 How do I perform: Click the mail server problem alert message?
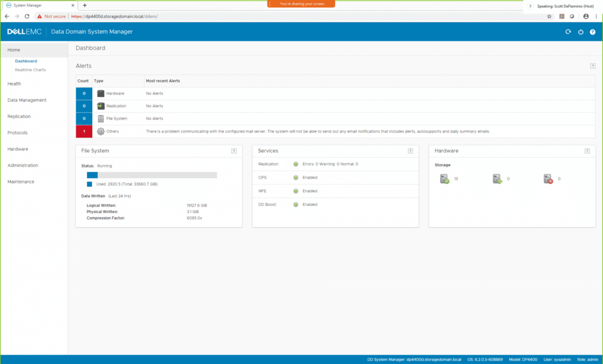click(x=317, y=131)
